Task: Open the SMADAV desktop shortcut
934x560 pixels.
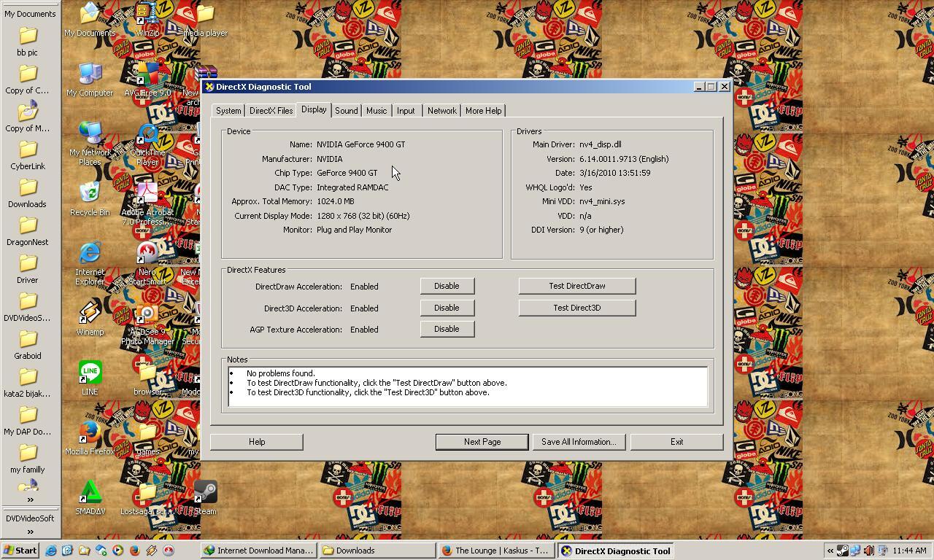Action: point(90,498)
